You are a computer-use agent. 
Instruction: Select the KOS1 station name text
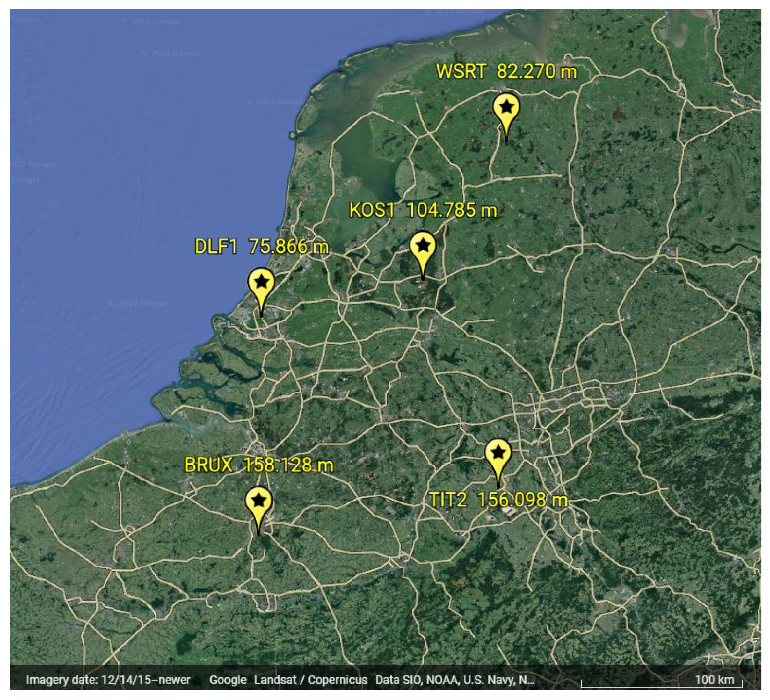372,210
